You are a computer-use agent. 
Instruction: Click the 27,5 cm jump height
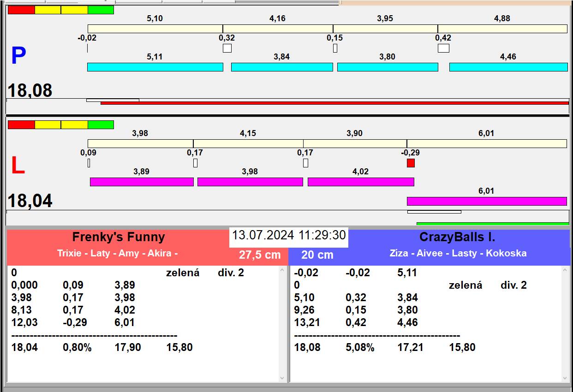tap(260, 255)
